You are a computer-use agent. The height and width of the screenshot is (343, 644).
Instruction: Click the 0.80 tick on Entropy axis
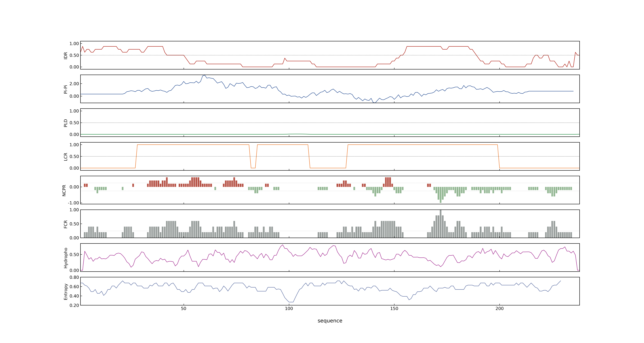[x=74, y=277]
